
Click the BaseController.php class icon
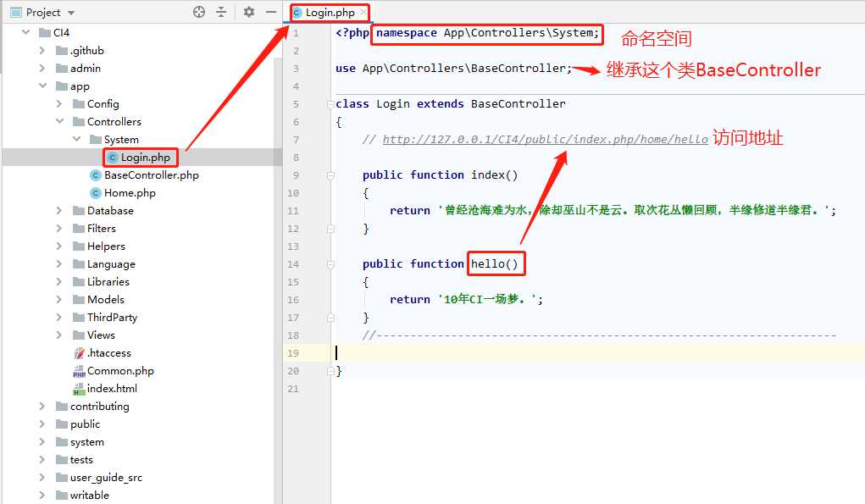[x=96, y=174]
